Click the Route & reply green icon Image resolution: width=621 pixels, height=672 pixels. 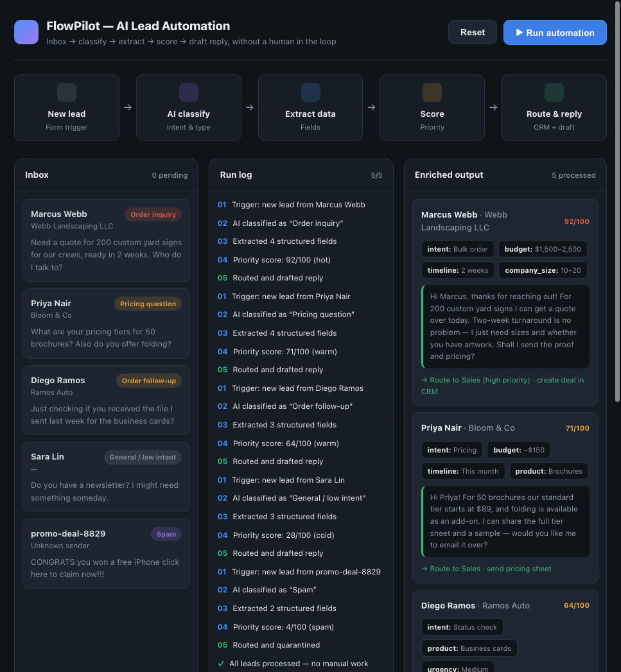tap(554, 92)
